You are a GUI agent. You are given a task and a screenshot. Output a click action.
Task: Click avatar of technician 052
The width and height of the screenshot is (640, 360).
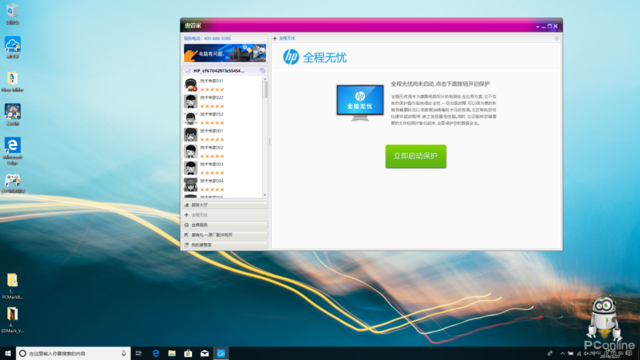tap(191, 118)
